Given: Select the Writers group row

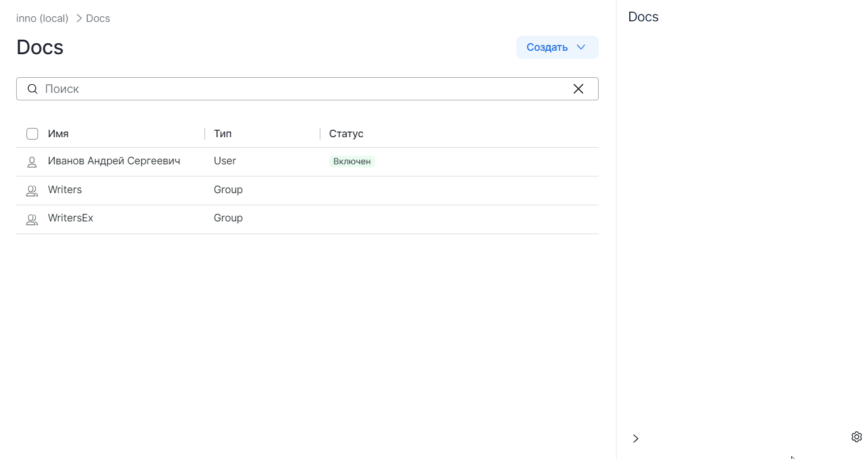Looking at the screenshot, I should 65,190.
